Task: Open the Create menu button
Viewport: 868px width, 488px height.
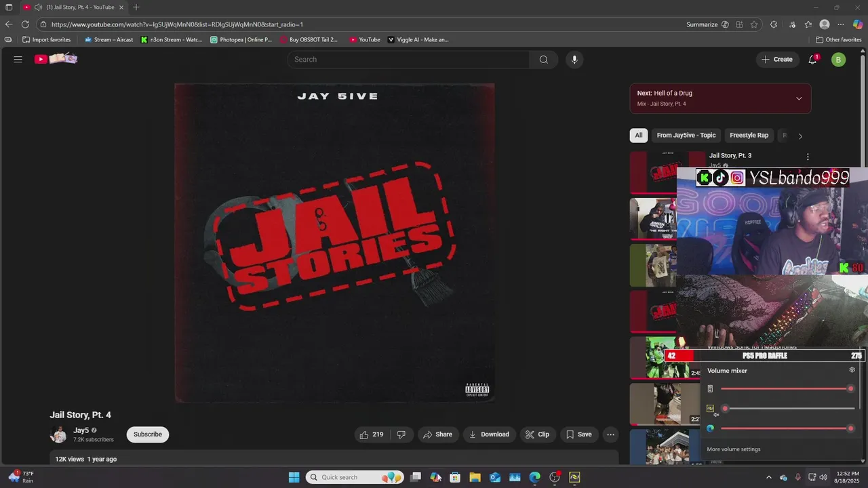Action: tap(776, 60)
